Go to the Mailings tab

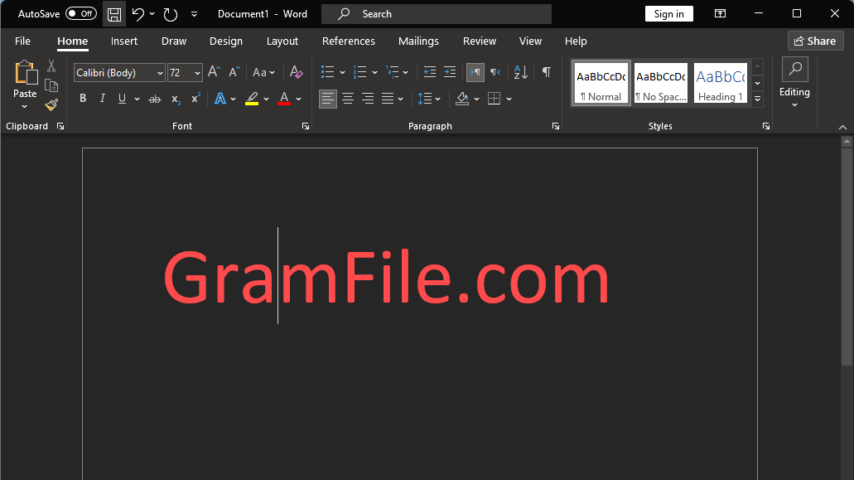tap(418, 41)
